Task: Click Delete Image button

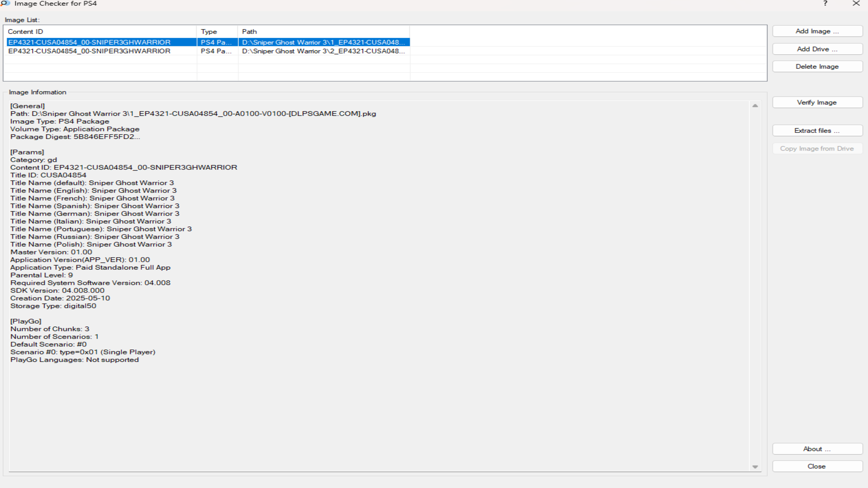Action: pyautogui.click(x=817, y=66)
